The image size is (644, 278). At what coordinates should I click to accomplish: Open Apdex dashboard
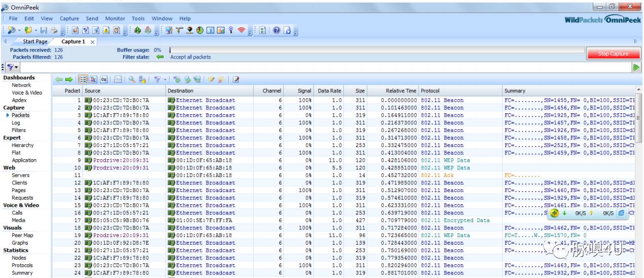point(19,100)
